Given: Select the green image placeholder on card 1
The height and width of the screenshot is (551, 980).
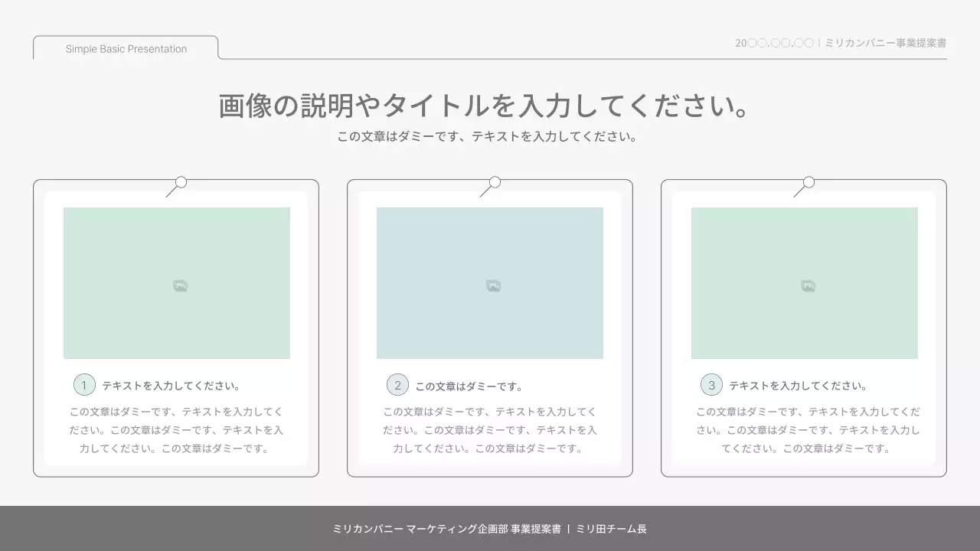Looking at the screenshot, I should click(x=178, y=282).
